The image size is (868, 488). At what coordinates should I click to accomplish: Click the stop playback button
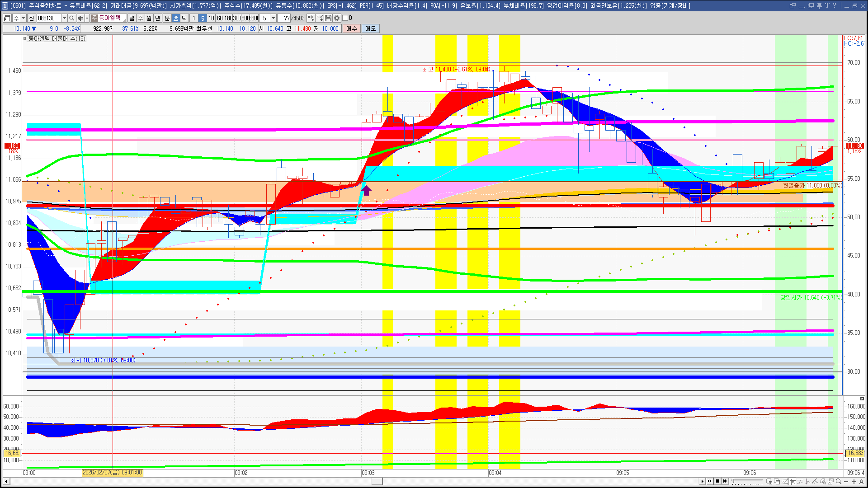(x=717, y=481)
